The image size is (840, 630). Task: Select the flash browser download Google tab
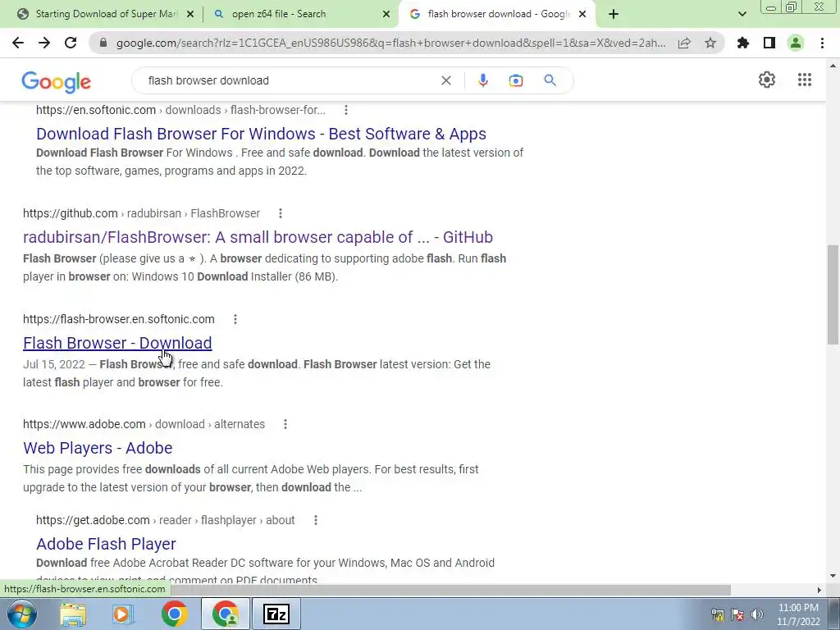[x=495, y=14]
